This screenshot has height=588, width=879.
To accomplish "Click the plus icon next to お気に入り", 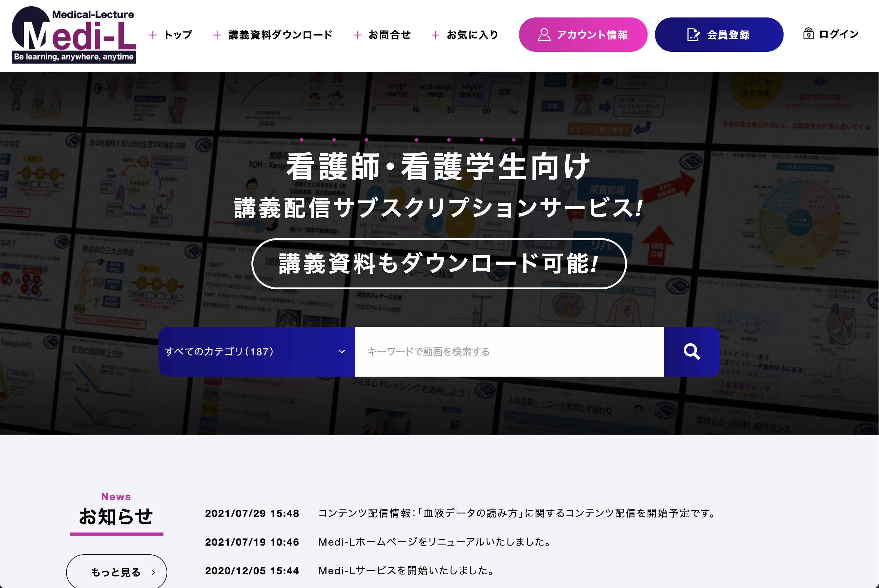I will 435,35.
